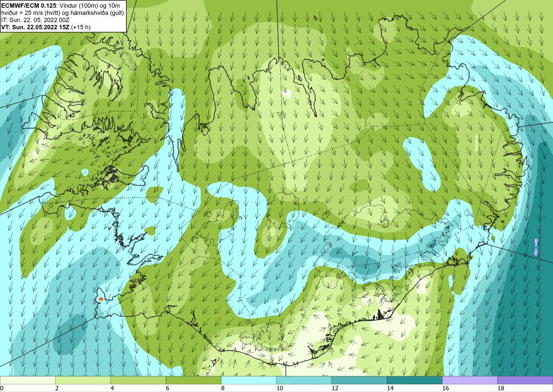Screen dimensions: 553x392
Task: Click the 8–10 m/s light cyan legend swatch
Action: (249, 380)
